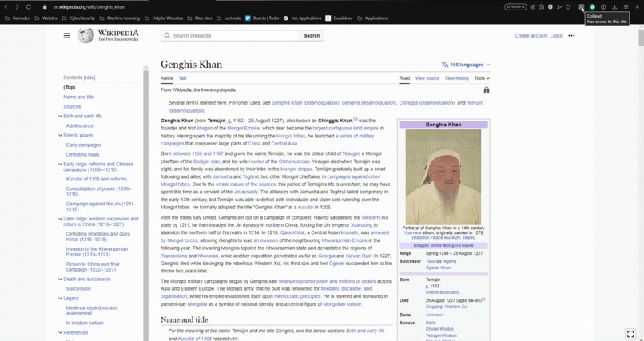
Task: Click the Search button
Action: coord(312,36)
